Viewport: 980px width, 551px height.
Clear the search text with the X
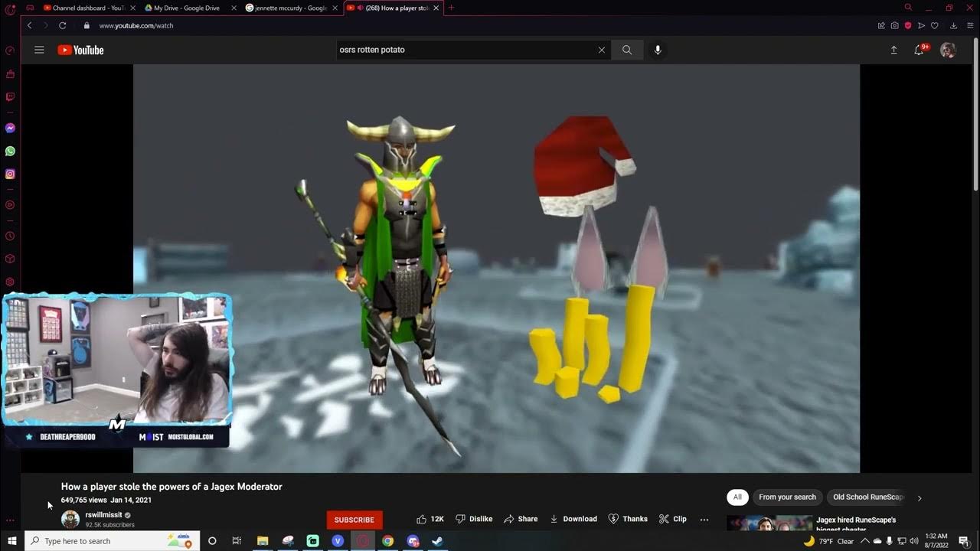point(601,50)
